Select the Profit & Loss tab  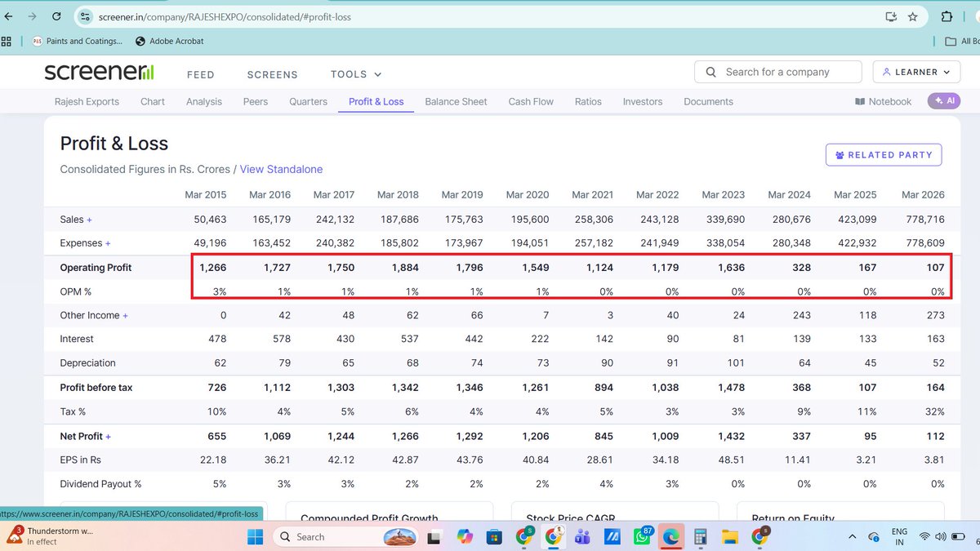376,102
